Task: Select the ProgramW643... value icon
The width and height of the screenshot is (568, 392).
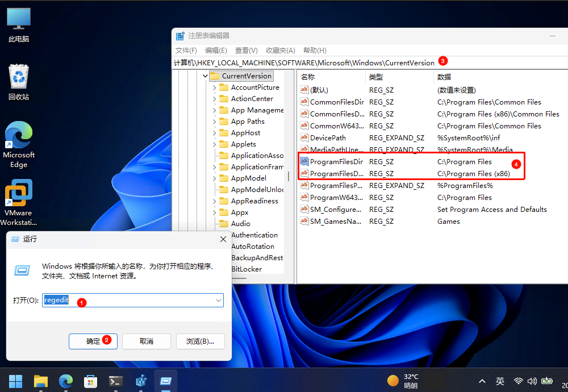Action: click(304, 197)
